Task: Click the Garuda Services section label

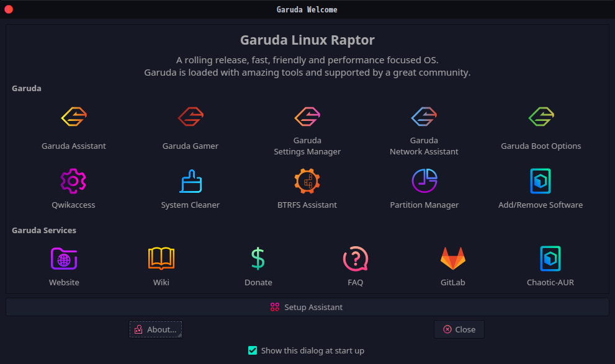Action: 44,231
